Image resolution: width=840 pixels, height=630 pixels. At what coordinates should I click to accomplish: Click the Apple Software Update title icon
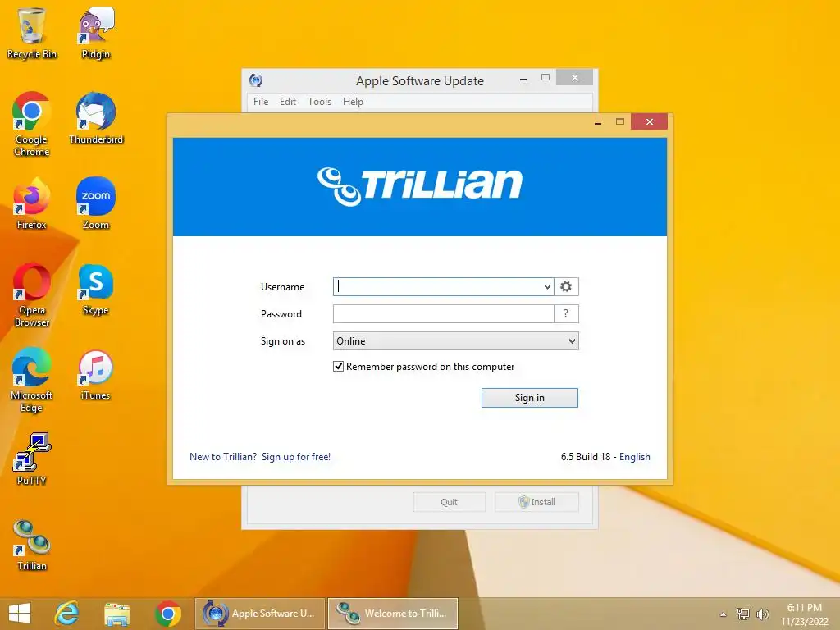coord(256,80)
